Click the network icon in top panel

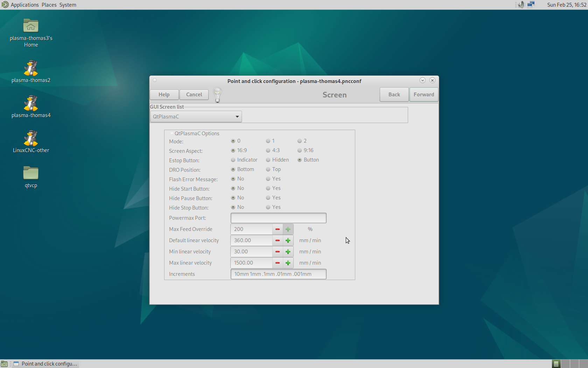point(531,5)
